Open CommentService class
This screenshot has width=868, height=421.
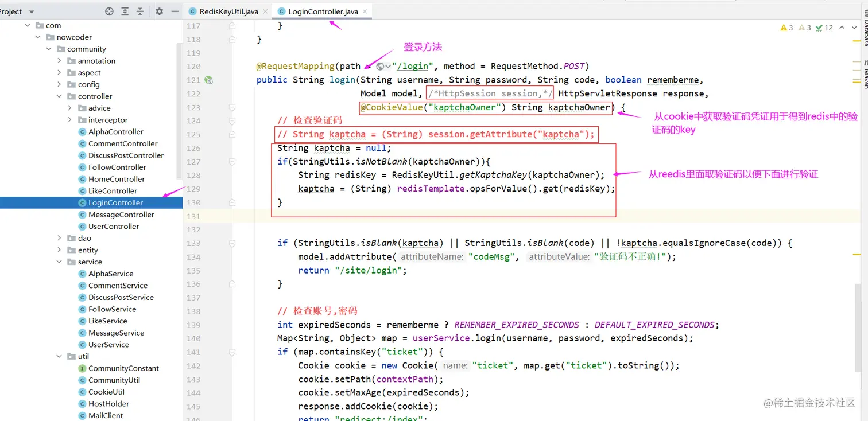click(x=118, y=286)
